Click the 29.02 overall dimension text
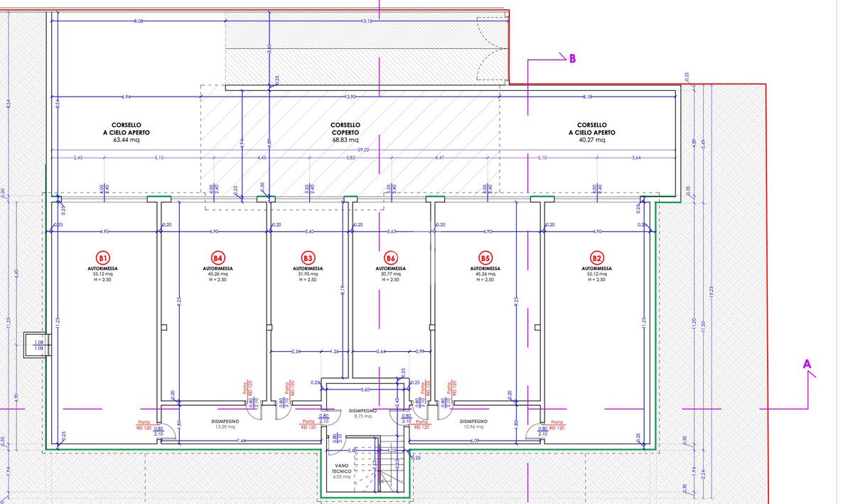Screen dimensions: 853x504 pyautogui.click(x=363, y=150)
